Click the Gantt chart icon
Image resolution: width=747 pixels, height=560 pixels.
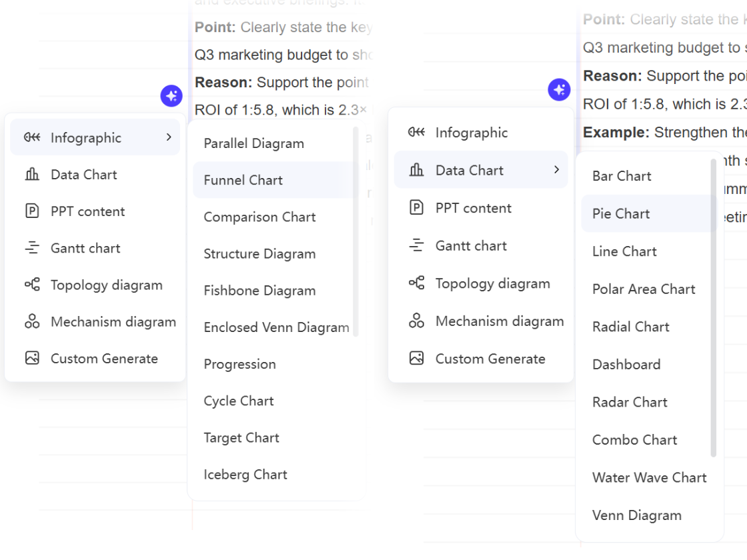(31, 248)
